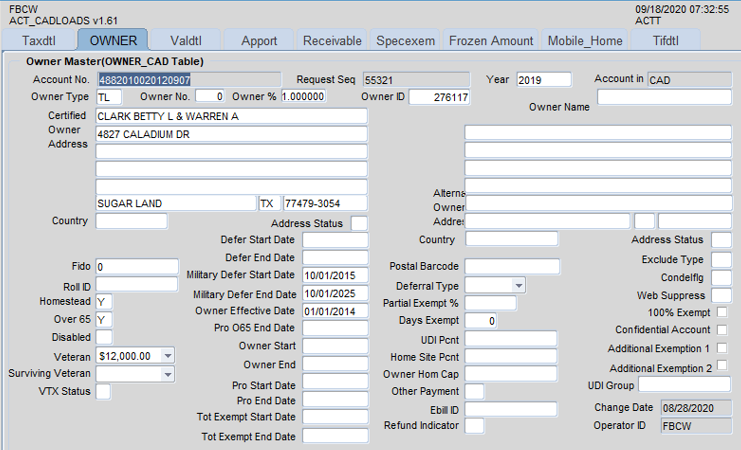
Task: Enable the Confidential Account checkbox
Action: pyautogui.click(x=722, y=330)
